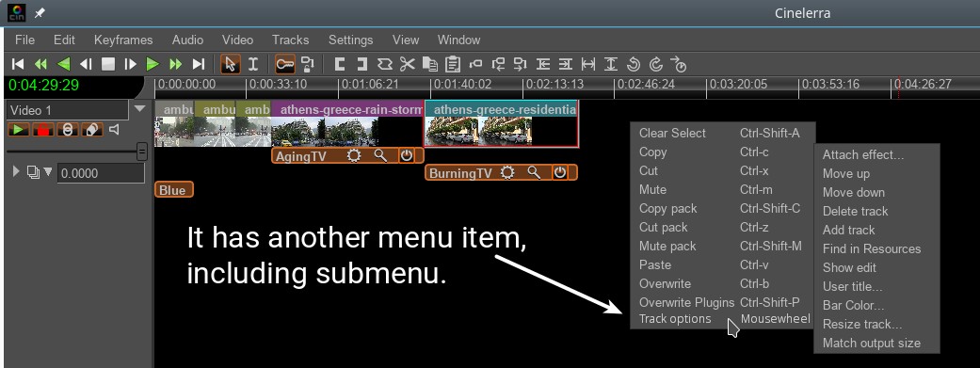Screen dimensions: 980x368
Task: Toggle the mute speaker icon on Video 1
Action: click(114, 129)
